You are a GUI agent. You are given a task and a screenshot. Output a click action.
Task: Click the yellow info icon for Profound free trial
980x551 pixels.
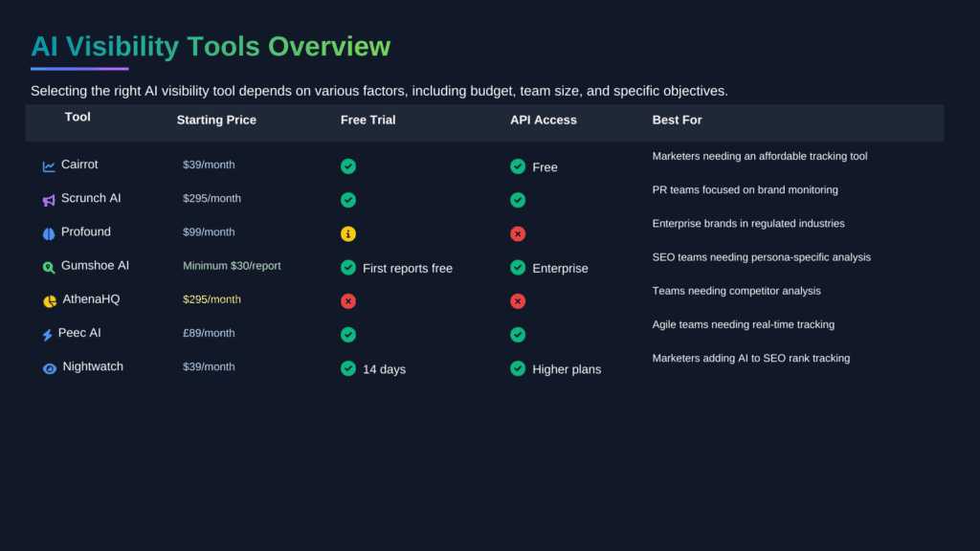pyautogui.click(x=348, y=233)
